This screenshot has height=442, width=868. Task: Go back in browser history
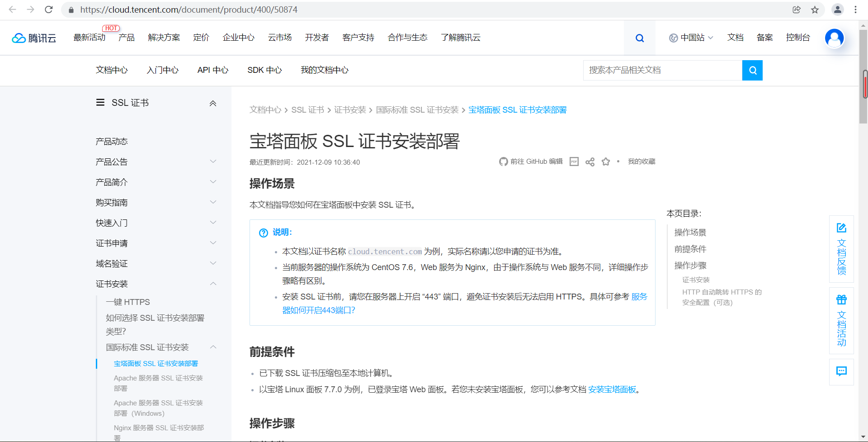click(x=13, y=10)
